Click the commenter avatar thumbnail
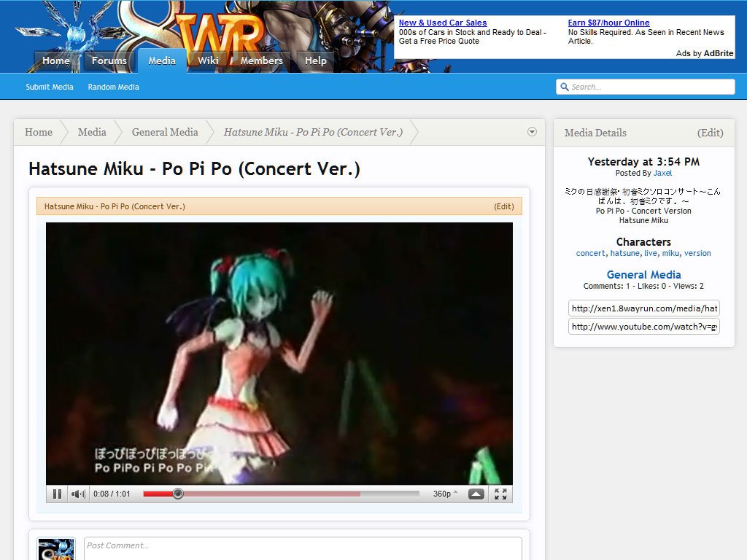The image size is (747, 560). point(55,549)
